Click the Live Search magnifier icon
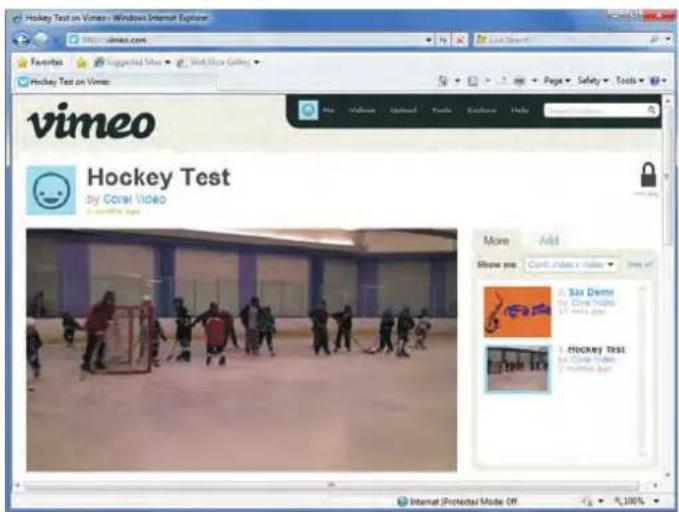The width and height of the screenshot is (679, 512). [655, 40]
